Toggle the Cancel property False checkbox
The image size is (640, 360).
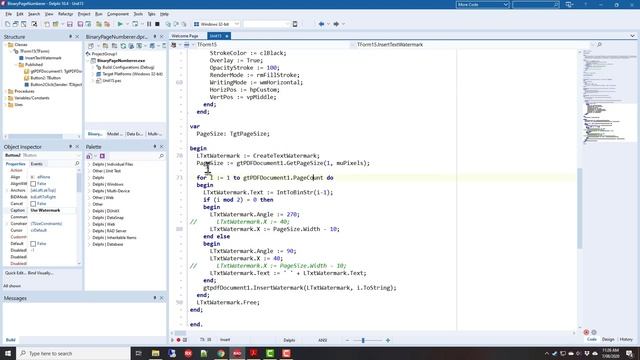pyautogui.click(x=33, y=204)
